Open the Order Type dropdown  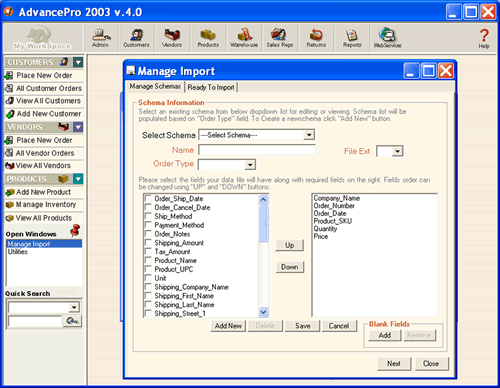(250, 165)
